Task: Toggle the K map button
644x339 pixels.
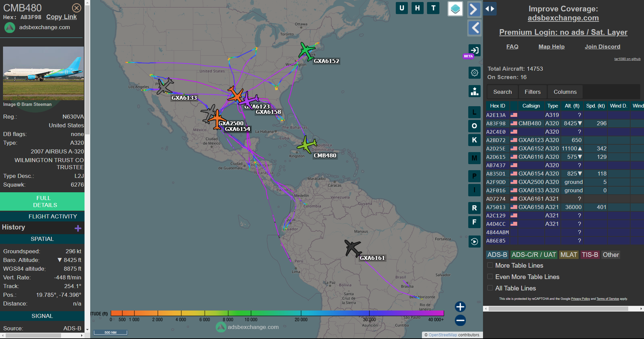Action: [474, 140]
